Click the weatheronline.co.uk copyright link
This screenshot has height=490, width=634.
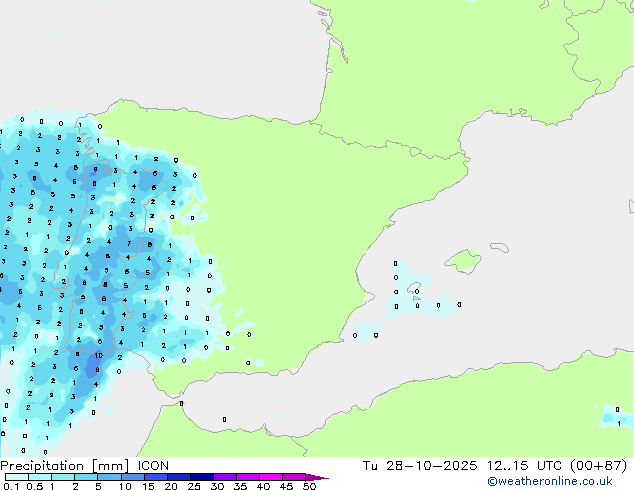point(549,481)
